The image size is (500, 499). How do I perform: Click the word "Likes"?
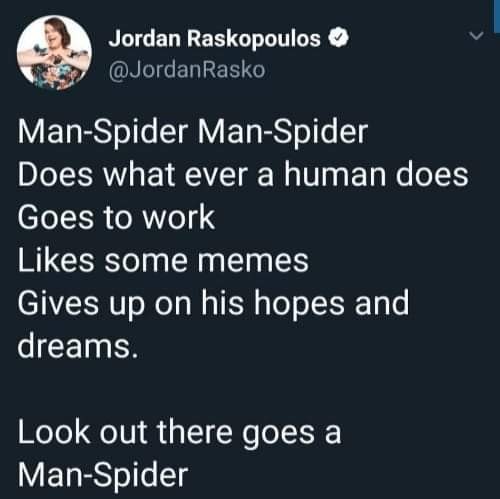pos(56,260)
